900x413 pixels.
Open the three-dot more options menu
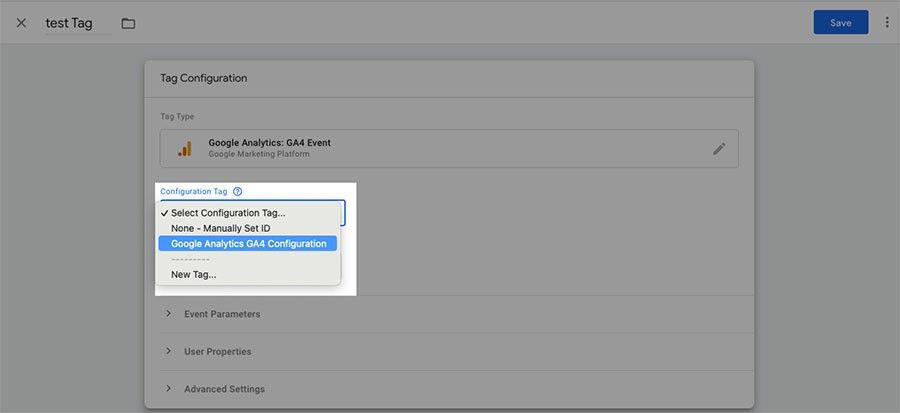[887, 23]
